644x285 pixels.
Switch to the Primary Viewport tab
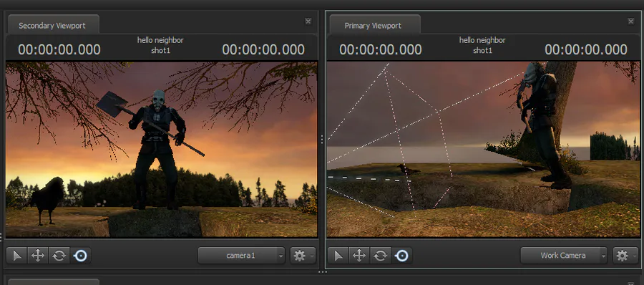point(373,26)
